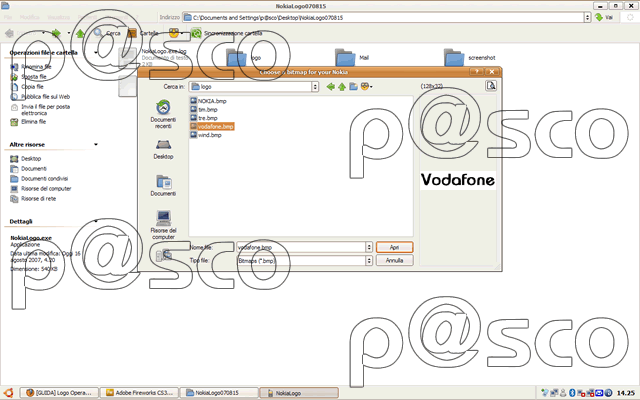The image size is (640, 400).
Task: Select the logo folder in Explorer
Action: point(244,58)
